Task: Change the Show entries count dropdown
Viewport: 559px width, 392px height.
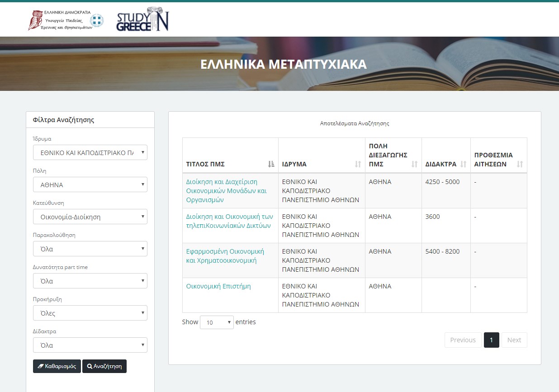Action: pyautogui.click(x=217, y=322)
